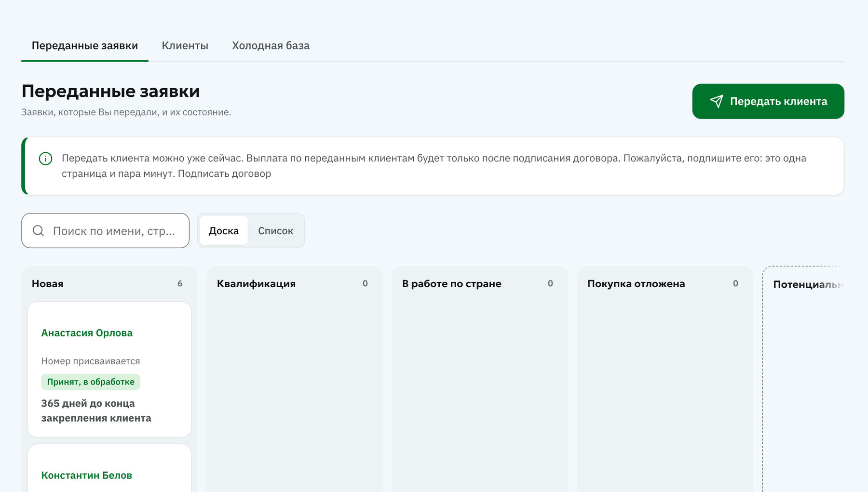
Task: Focus the Поиск по имени search field
Action: click(106, 231)
